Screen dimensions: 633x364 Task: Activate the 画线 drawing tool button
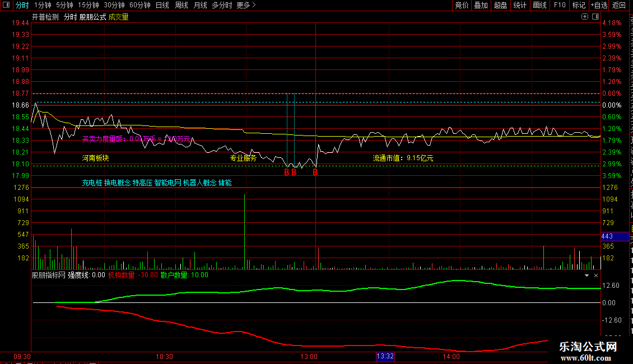[x=540, y=5]
